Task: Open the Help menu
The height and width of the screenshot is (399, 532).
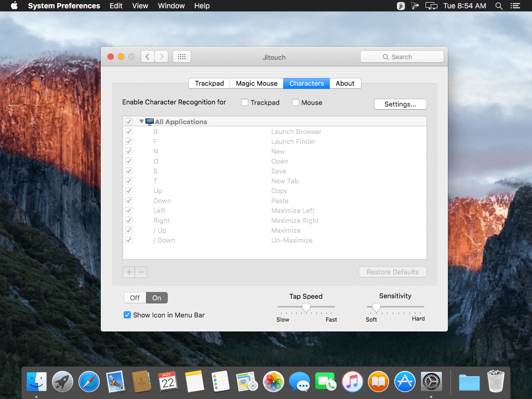Action: click(202, 6)
